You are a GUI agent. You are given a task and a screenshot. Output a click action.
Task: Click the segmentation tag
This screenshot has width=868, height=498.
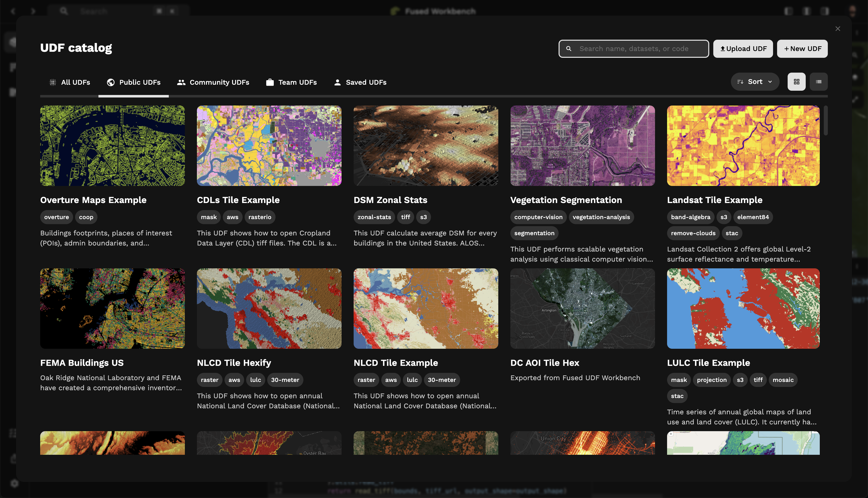click(x=534, y=233)
